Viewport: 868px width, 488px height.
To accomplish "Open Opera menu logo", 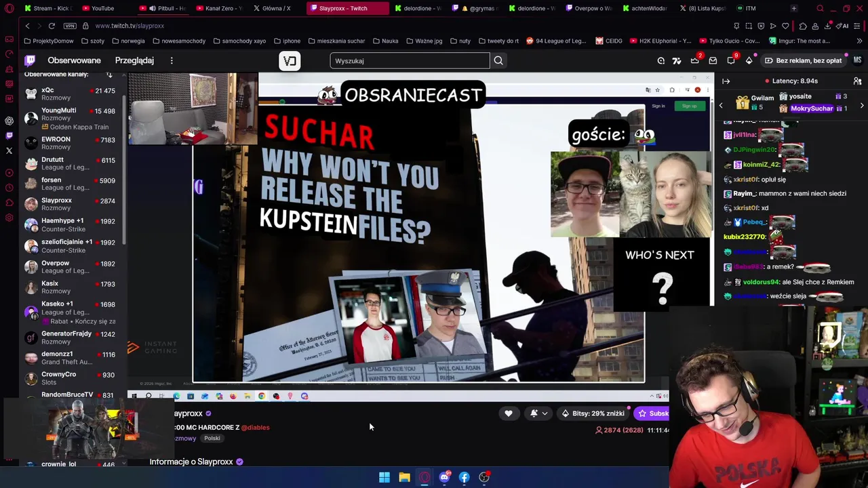I will pos(9,8).
